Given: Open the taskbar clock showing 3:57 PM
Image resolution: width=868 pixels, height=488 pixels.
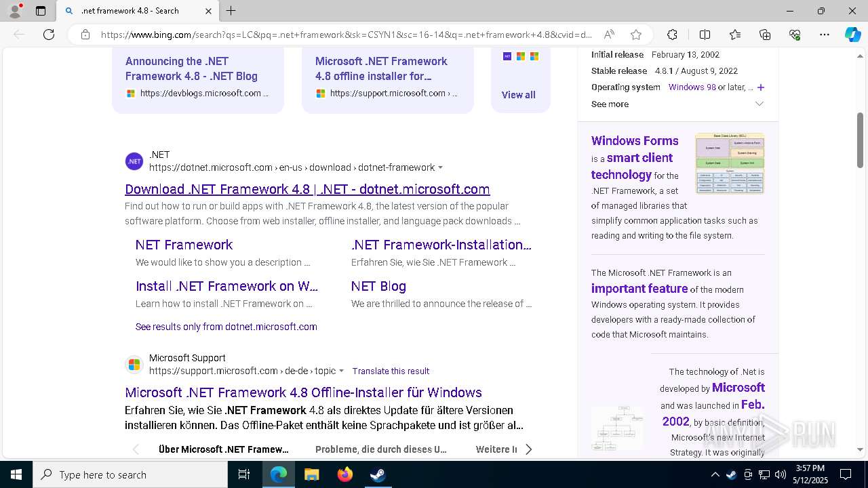Looking at the screenshot, I should pos(810,475).
